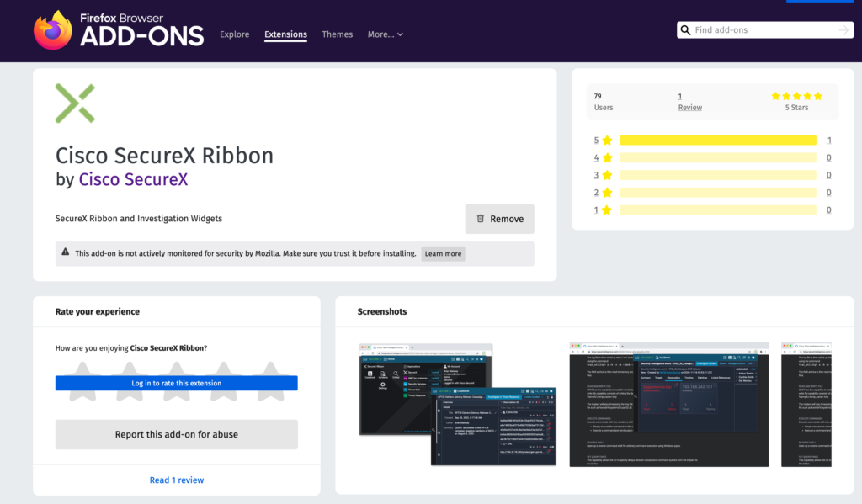Switch to the Themes tab

click(x=337, y=34)
